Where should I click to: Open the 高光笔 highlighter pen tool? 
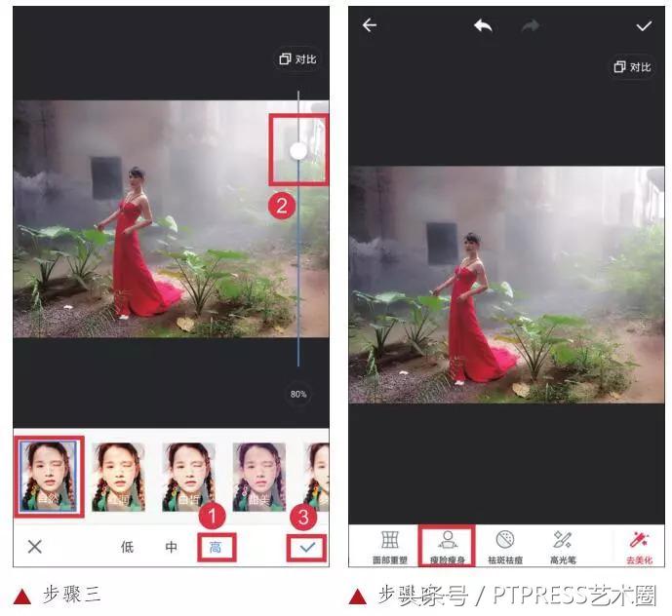pos(563,547)
